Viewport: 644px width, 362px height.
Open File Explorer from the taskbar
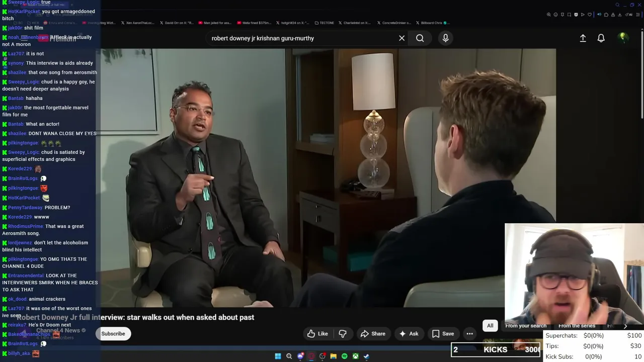coord(333,356)
